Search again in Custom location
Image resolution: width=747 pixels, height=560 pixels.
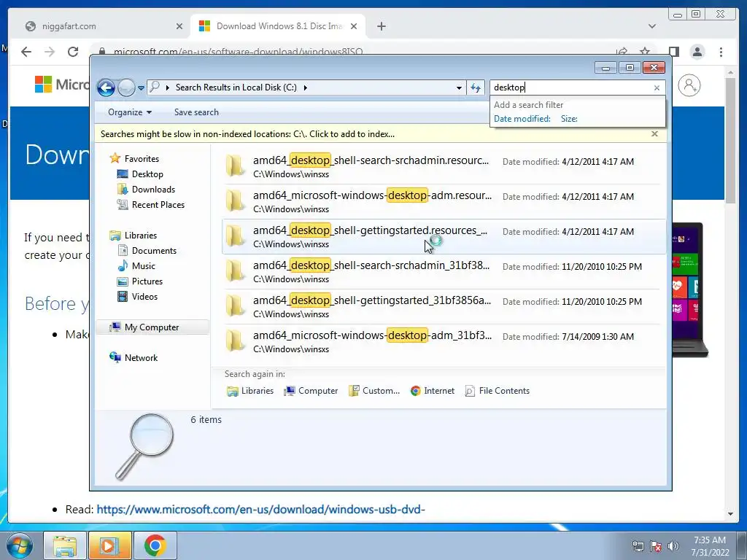coord(374,391)
